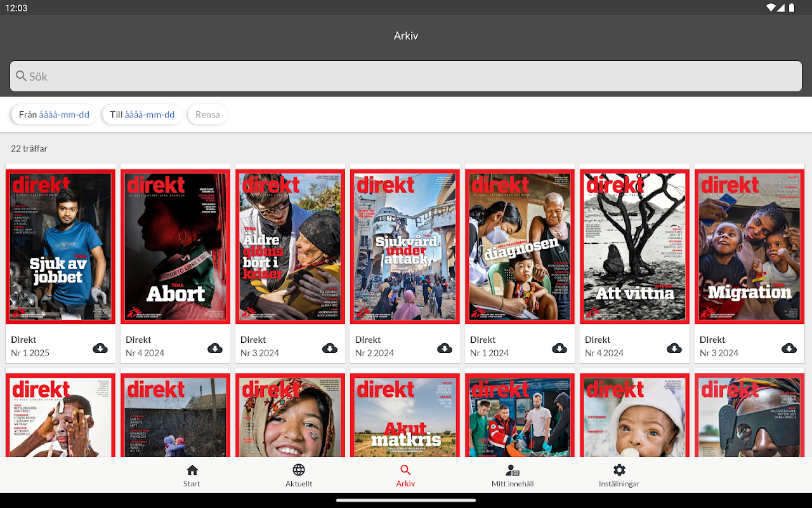Open the Abort magazine cover
This screenshot has width=812, height=508.
(x=176, y=246)
